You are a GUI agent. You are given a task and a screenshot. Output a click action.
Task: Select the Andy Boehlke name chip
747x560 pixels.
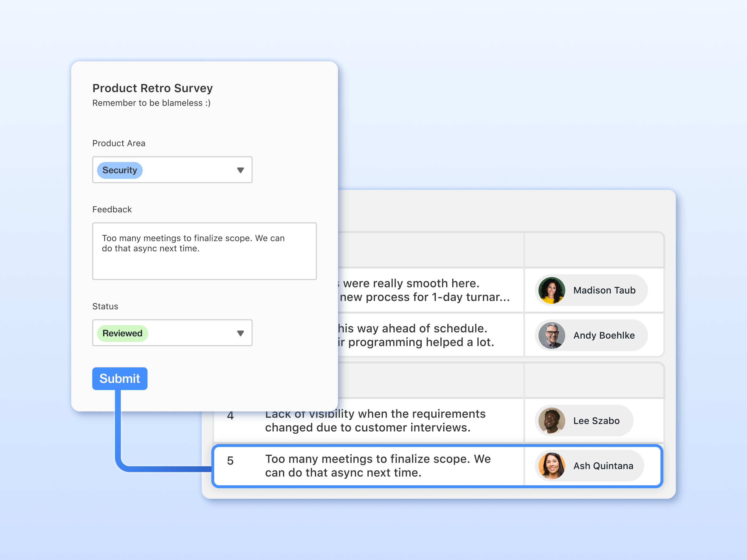pyautogui.click(x=604, y=335)
